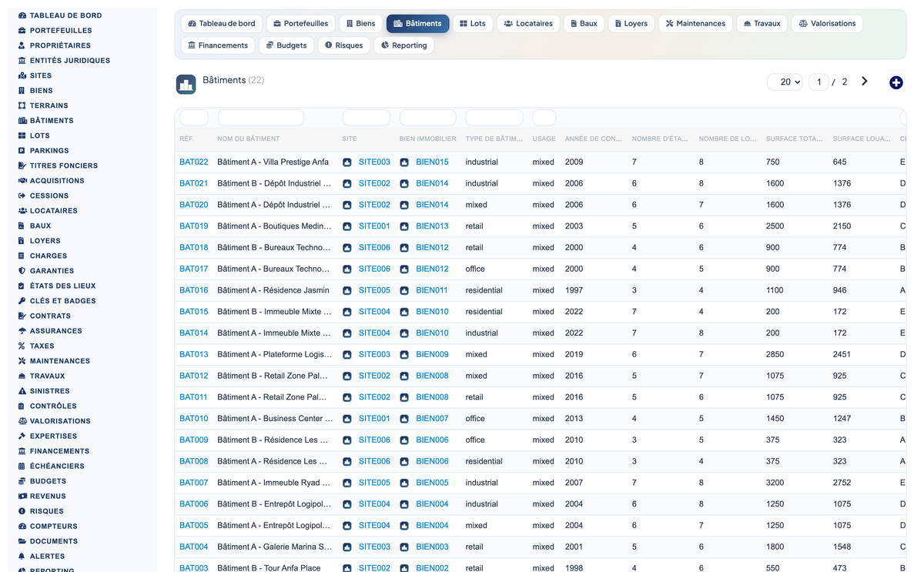Open SITE005 link in BAT016 row
Viewport: 924px width, 572px height.
pyautogui.click(x=374, y=290)
